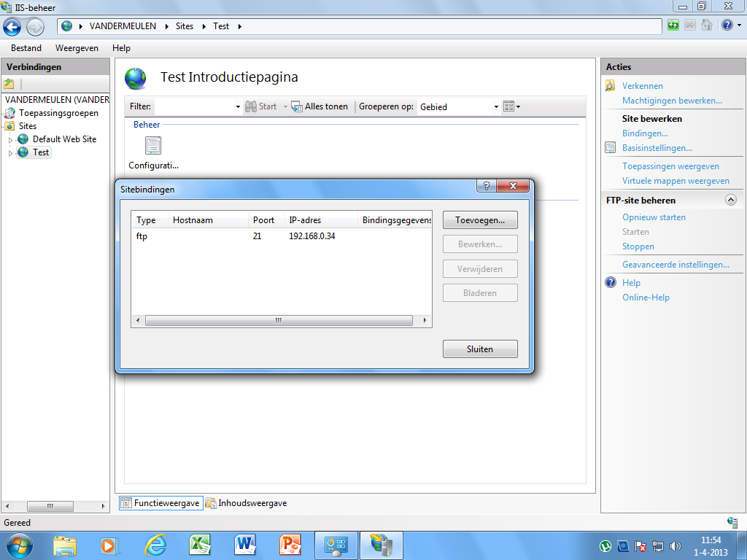Click the stop icon beside refresh
The image size is (747, 560).
pyautogui.click(x=690, y=25)
